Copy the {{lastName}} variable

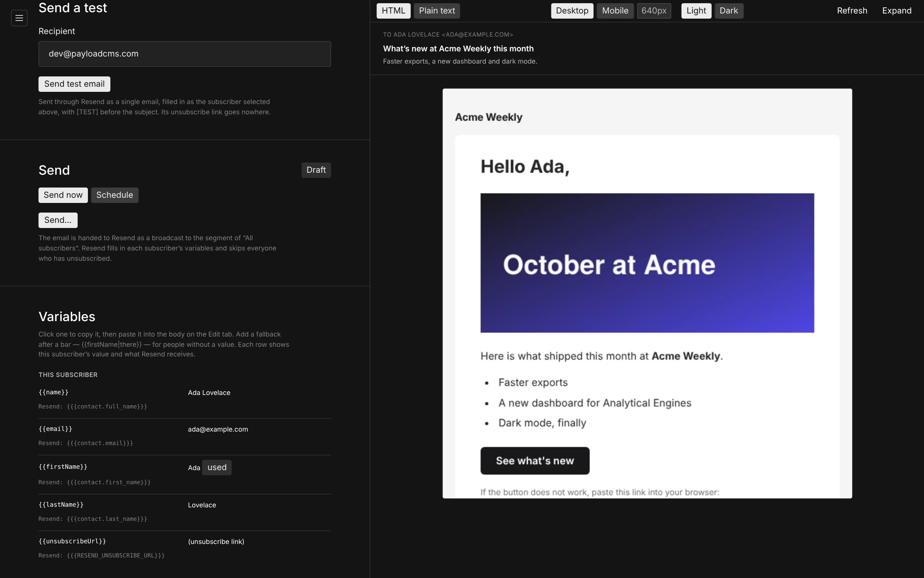tap(61, 504)
